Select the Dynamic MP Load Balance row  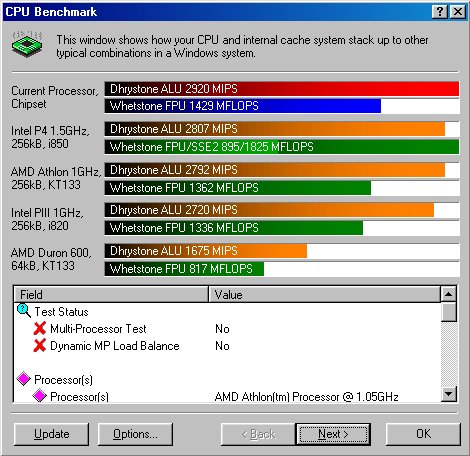point(227,346)
